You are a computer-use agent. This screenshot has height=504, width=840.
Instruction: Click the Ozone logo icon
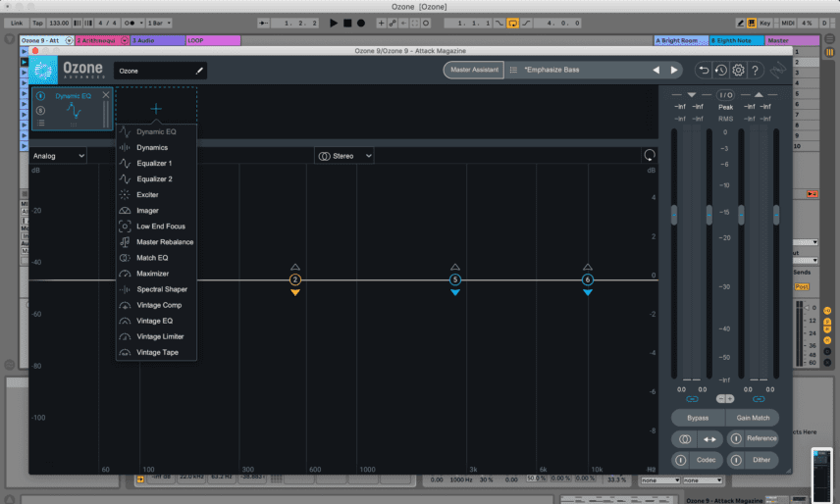(x=43, y=70)
